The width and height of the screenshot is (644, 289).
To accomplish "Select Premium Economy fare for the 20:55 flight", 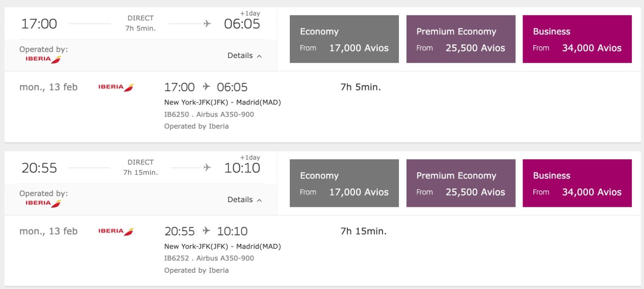I will pos(461,183).
